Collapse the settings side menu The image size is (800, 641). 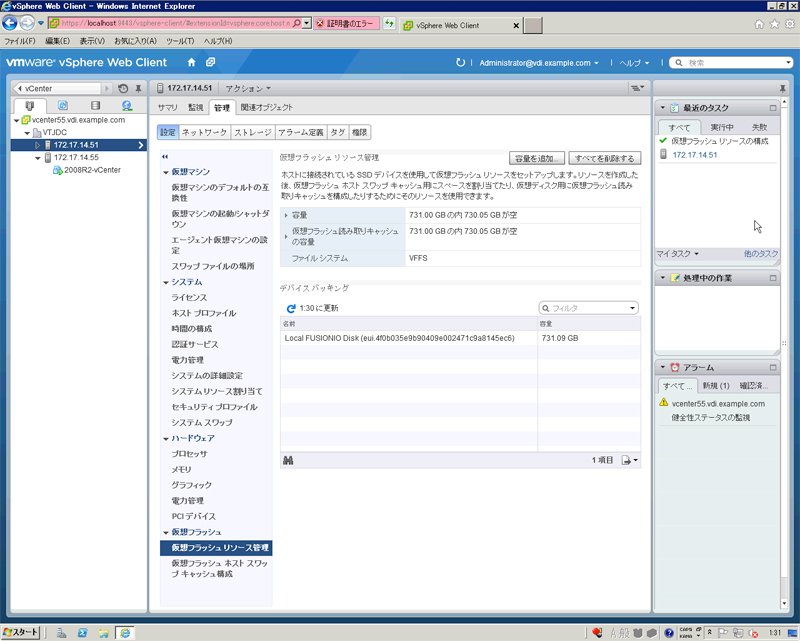tap(165, 157)
